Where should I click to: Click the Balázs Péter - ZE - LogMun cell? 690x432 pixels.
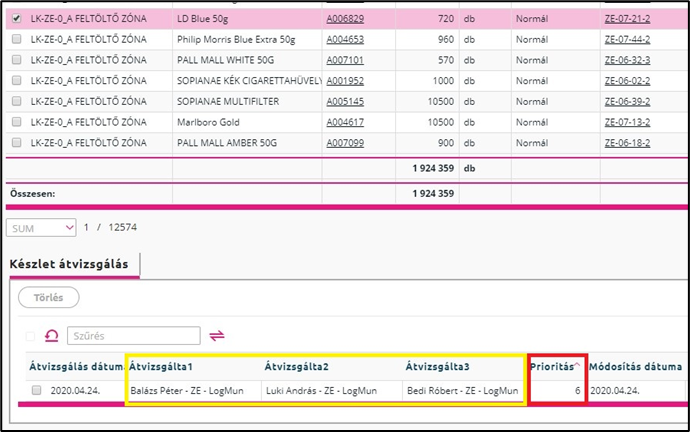(187, 391)
